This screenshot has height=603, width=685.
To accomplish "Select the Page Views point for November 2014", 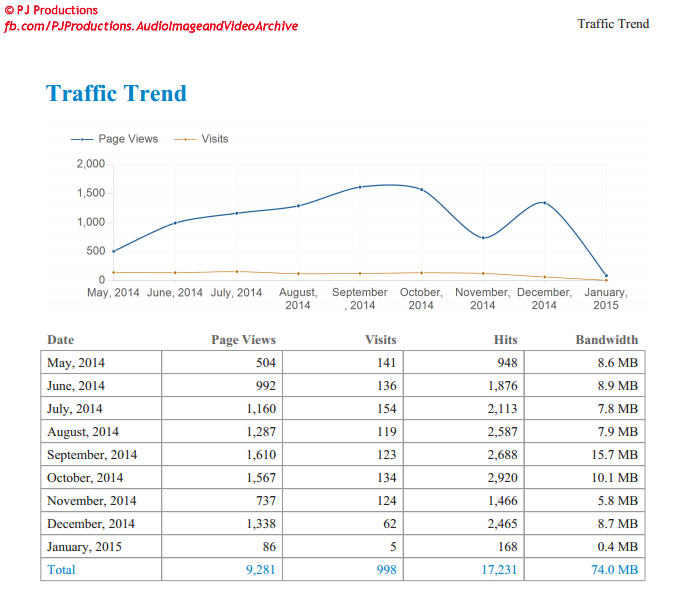I will click(483, 238).
